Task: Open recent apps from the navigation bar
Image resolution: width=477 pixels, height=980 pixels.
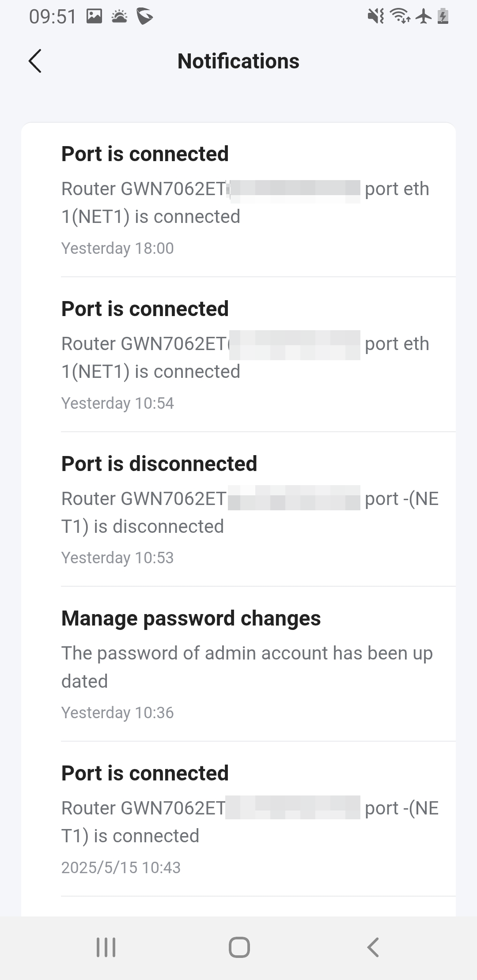Action: [x=106, y=947]
